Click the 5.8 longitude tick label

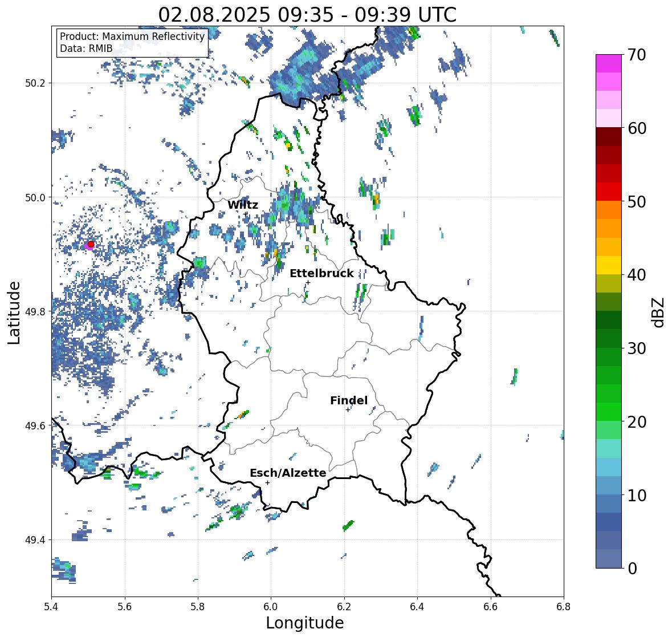(x=198, y=607)
